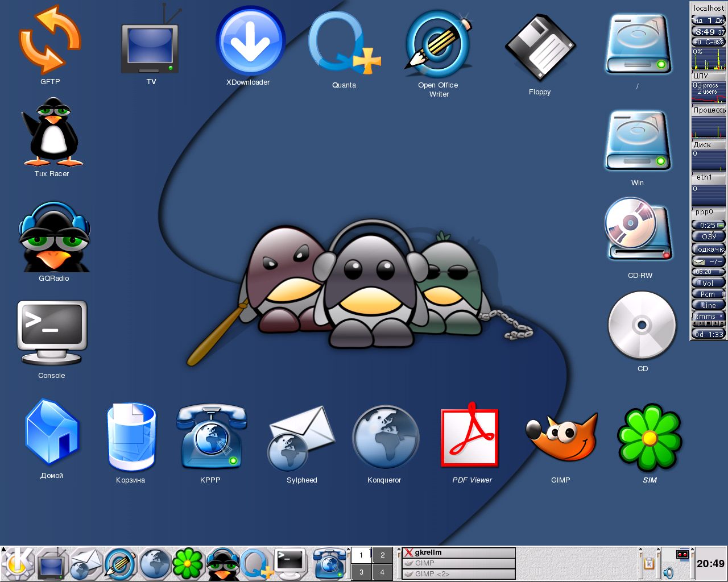Switch to virtual desktop 3
The height and width of the screenshot is (582, 728).
coord(361,572)
